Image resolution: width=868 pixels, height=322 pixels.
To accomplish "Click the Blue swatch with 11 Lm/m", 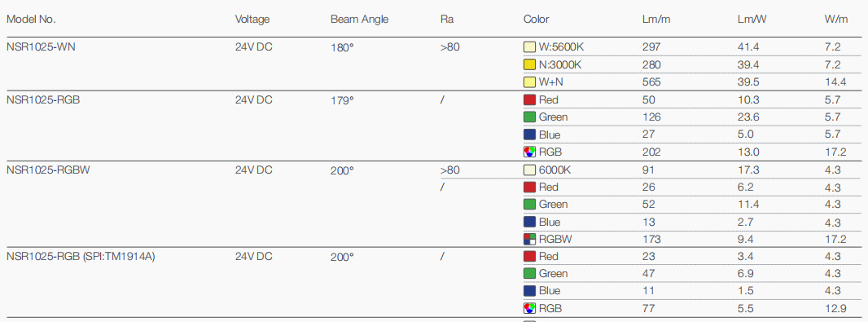I will 530,290.
